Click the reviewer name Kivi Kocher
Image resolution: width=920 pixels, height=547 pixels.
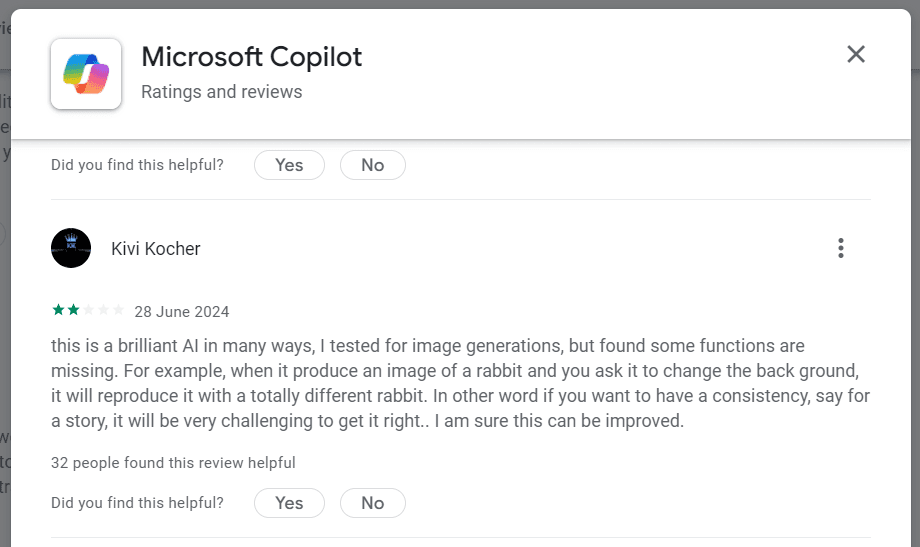click(156, 249)
